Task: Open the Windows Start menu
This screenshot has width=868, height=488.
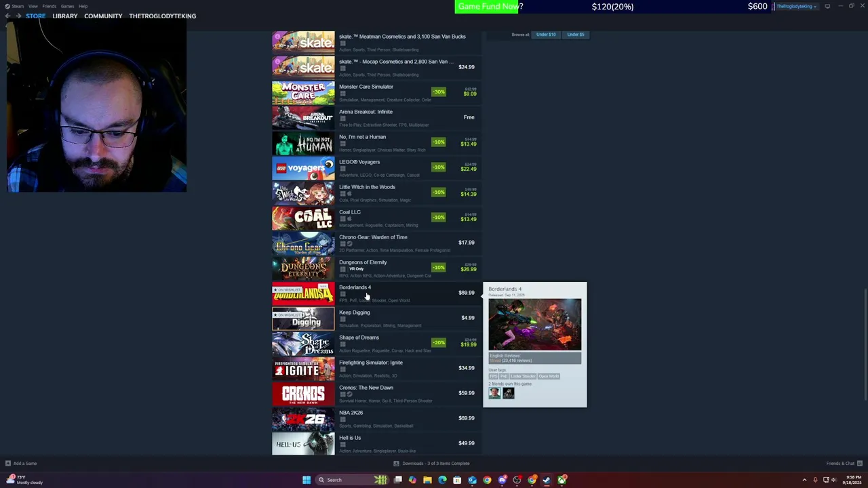Action: coord(307,480)
